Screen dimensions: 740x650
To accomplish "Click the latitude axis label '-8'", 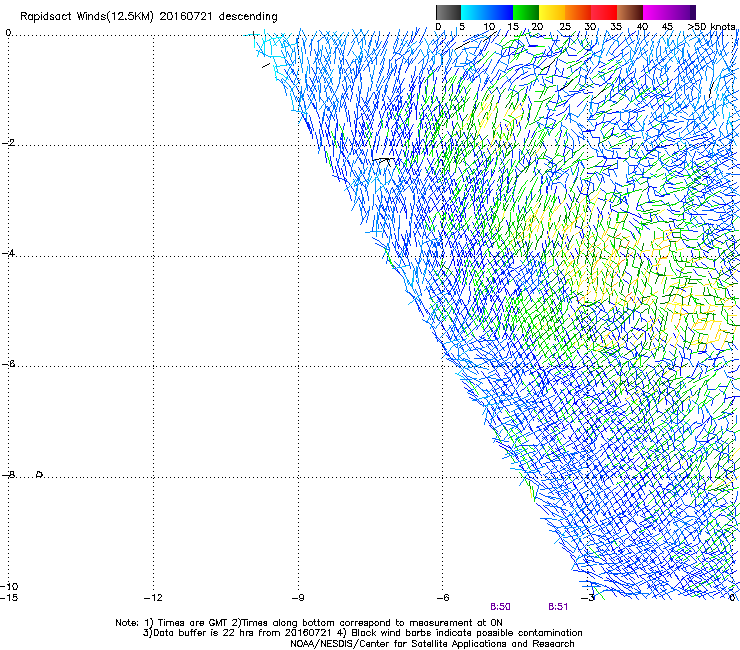I will tap(8, 474).
